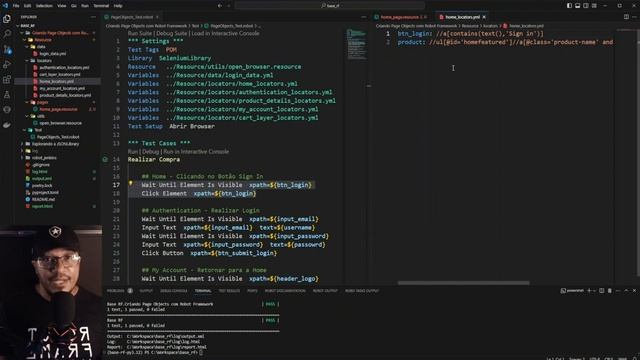The image size is (640, 360).
Task: Open home_locators.yml in the explorer tree
Action: point(56,81)
